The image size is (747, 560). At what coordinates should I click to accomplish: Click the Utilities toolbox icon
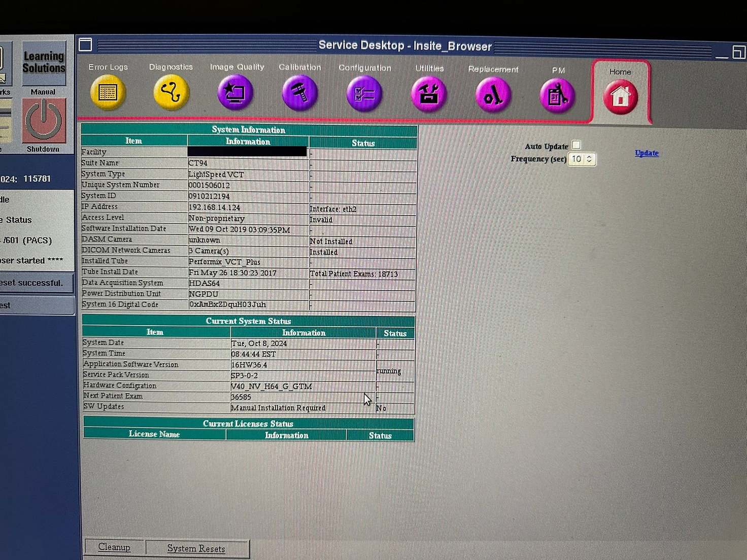(x=429, y=95)
